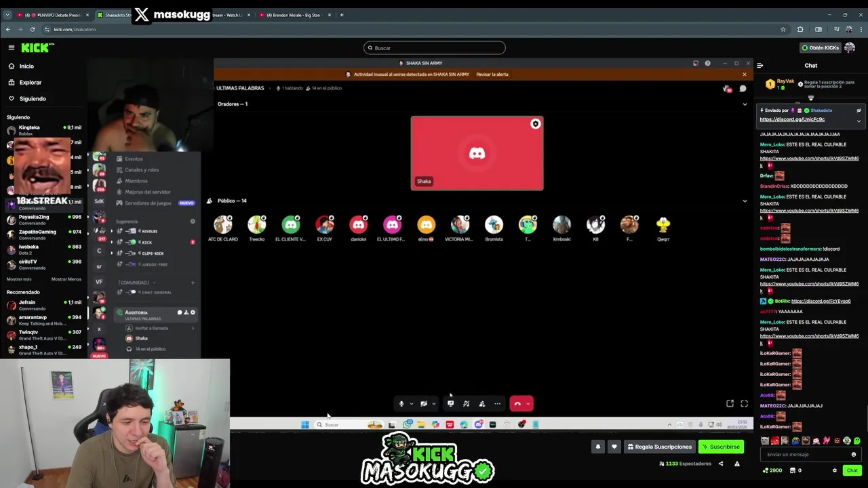Click the moderator badge on Shaka tile
This screenshot has height=488, width=868.
pos(536,124)
